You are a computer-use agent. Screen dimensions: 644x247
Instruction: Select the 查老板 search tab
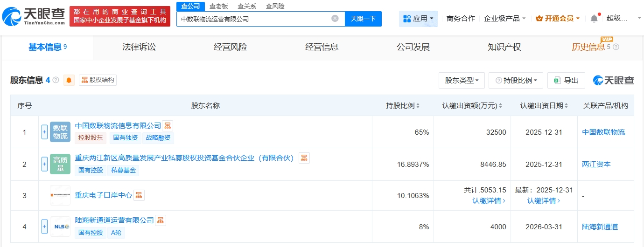218,6
